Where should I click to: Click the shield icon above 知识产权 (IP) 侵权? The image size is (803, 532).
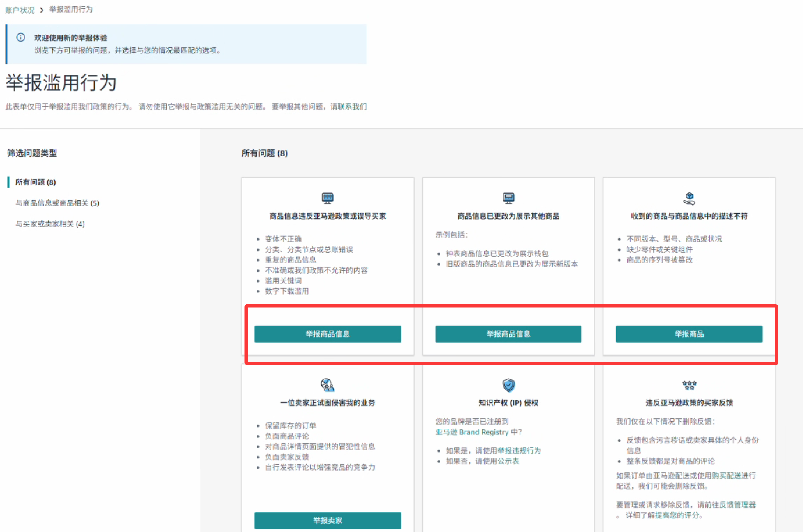tap(508, 385)
